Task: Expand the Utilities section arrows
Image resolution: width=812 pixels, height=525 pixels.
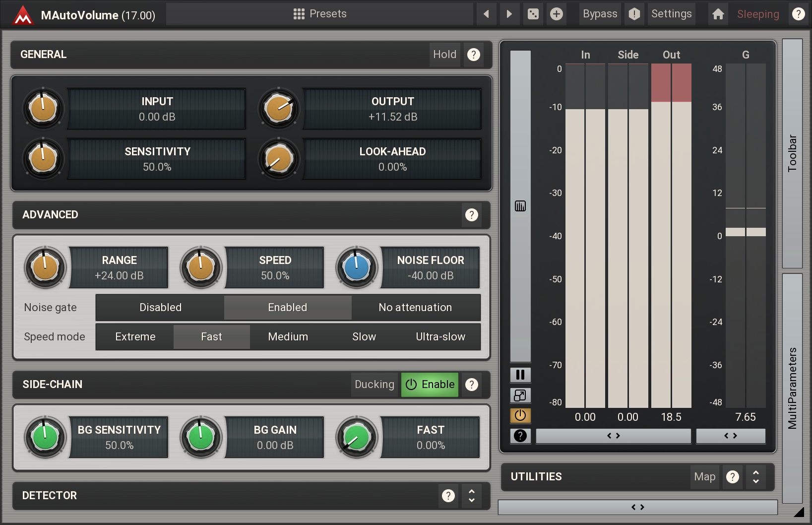Action: pos(755,477)
